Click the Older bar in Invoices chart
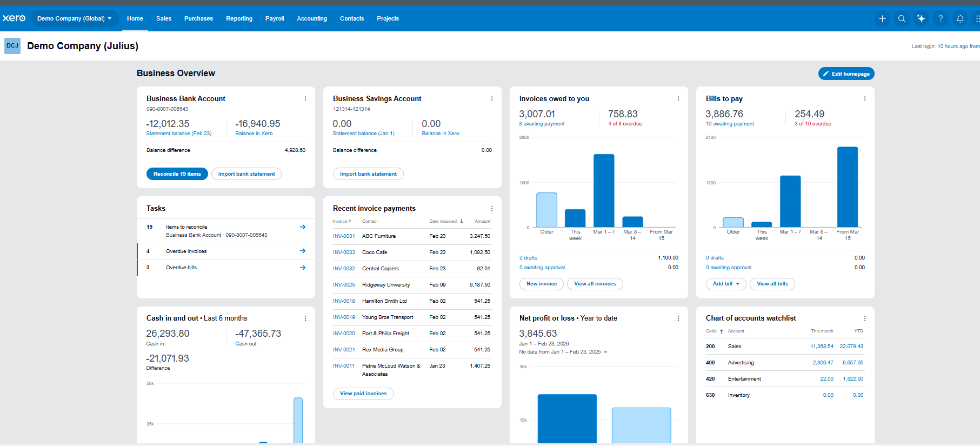The height and width of the screenshot is (446, 980). (546, 210)
